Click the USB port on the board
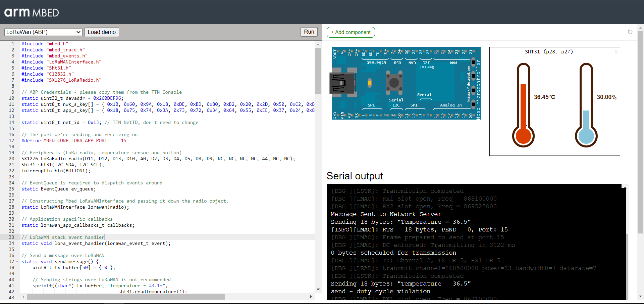The width and height of the screenshot is (644, 304). pyautogui.click(x=342, y=83)
